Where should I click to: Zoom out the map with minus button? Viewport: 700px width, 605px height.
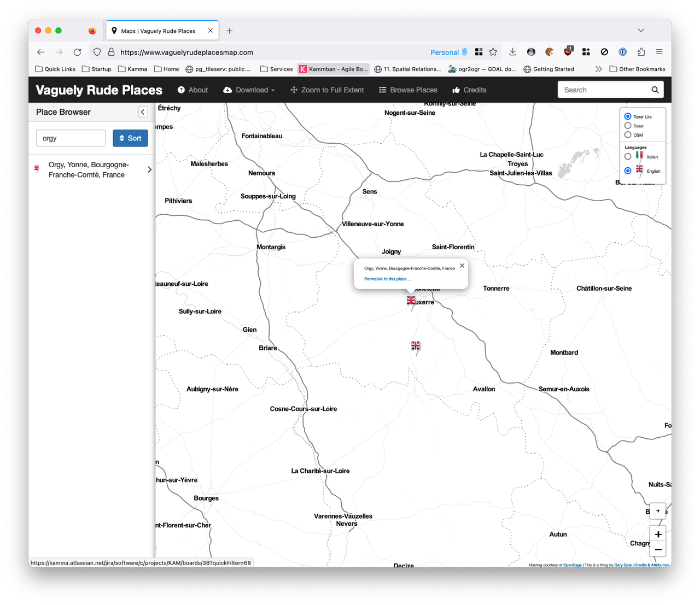(x=658, y=550)
